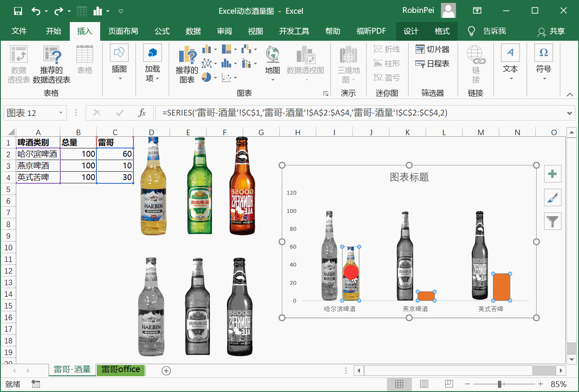Open the 格式 Format tab
This screenshot has width=579, height=392.
[x=442, y=31]
